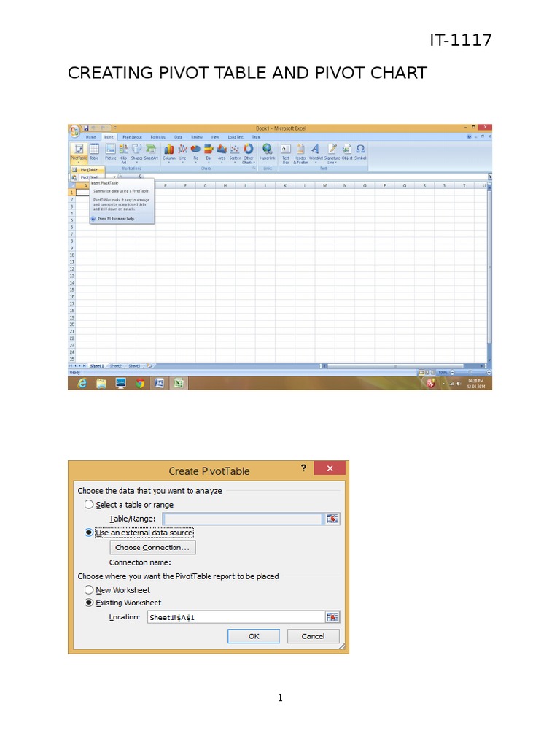Insert a Symbol
Viewport: 560px width, 747px height.
tap(360, 152)
